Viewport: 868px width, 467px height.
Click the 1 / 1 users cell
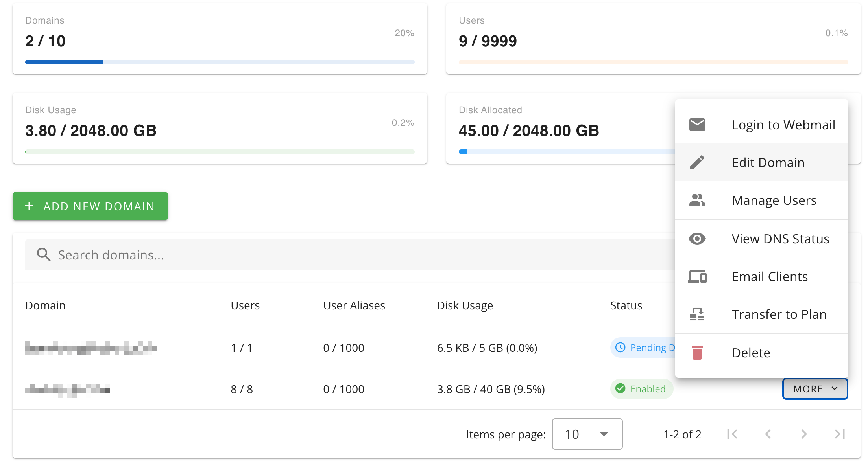(x=241, y=348)
